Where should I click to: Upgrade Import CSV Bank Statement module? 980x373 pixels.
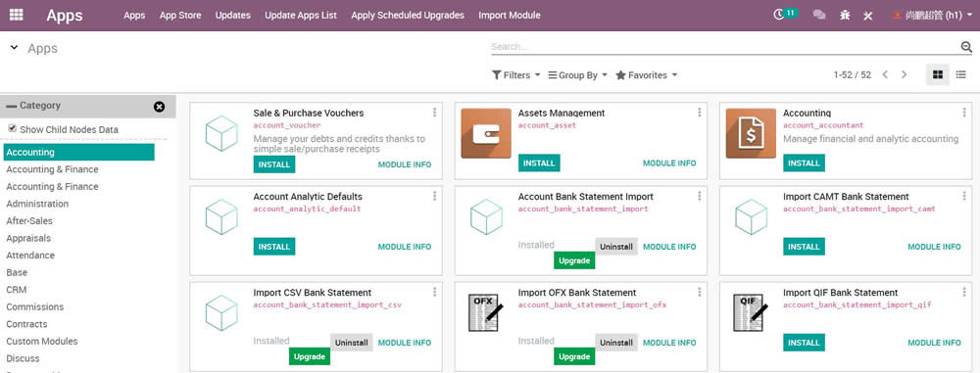click(x=310, y=356)
